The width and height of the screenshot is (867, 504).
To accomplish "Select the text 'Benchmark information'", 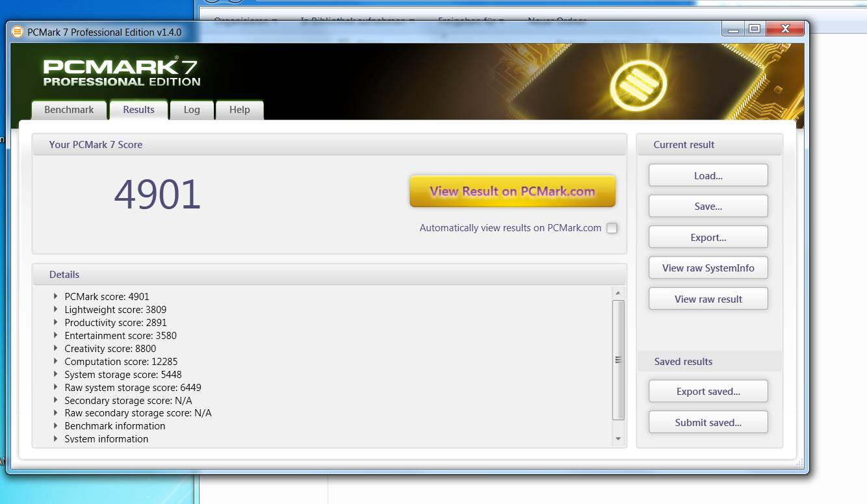I will [115, 426].
